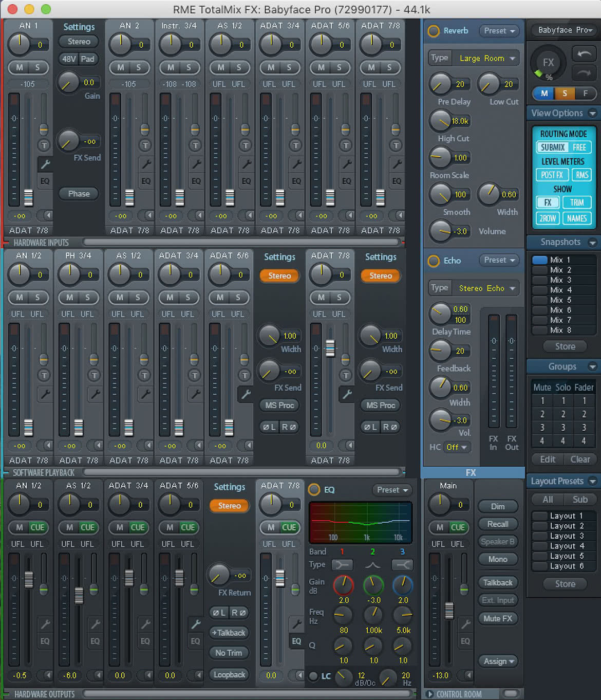Click Reverb Pre Delay knob
The image size is (601, 700).
click(440, 83)
